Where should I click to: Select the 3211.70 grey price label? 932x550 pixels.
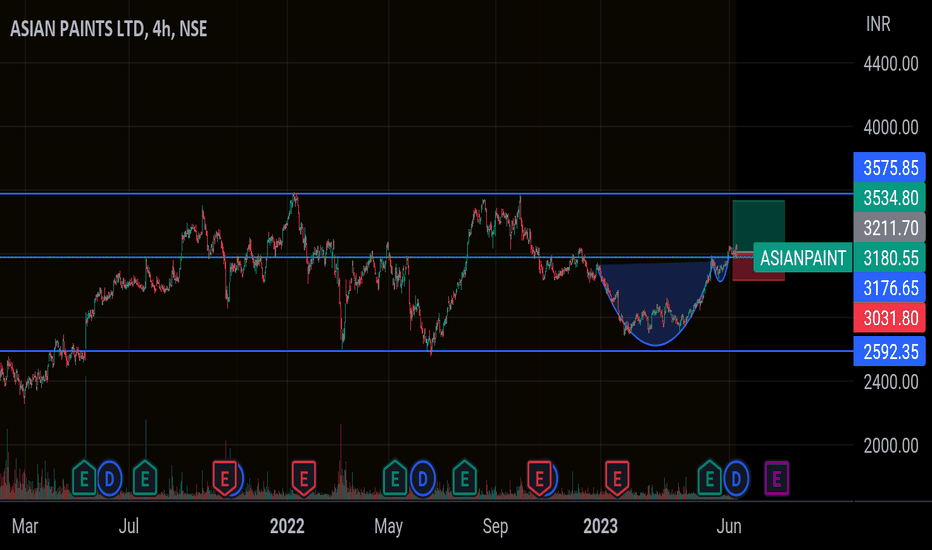coord(890,228)
